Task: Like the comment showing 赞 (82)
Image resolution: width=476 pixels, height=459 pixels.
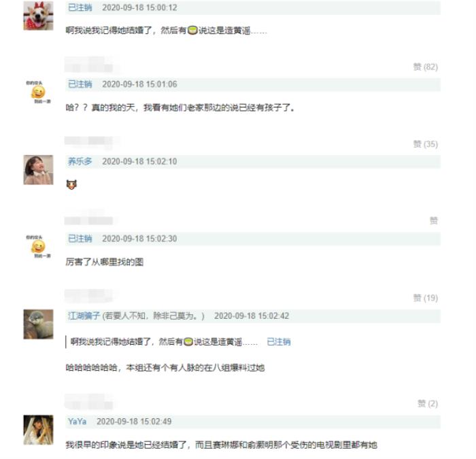Action: [425, 67]
